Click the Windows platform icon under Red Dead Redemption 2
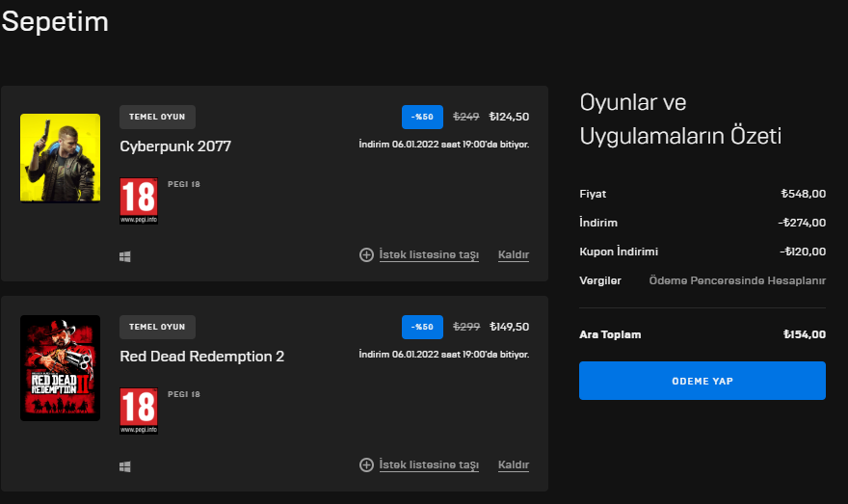The image size is (848, 504). coord(125,466)
